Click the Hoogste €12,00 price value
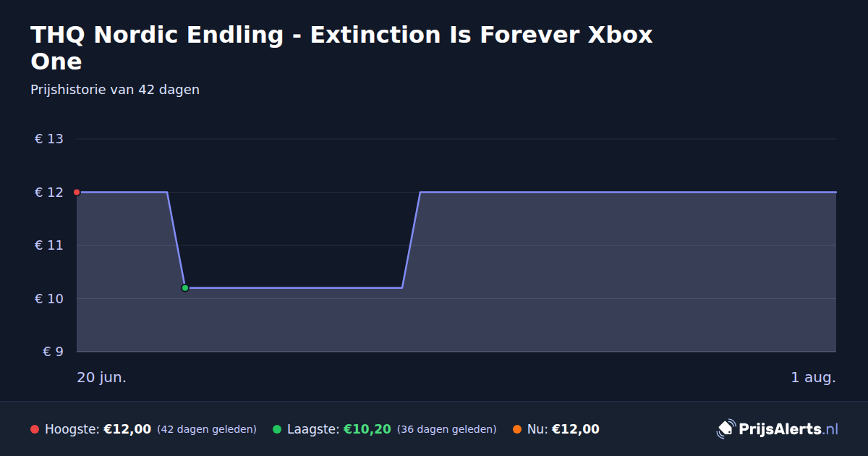The width and height of the screenshot is (868, 456). [x=127, y=429]
